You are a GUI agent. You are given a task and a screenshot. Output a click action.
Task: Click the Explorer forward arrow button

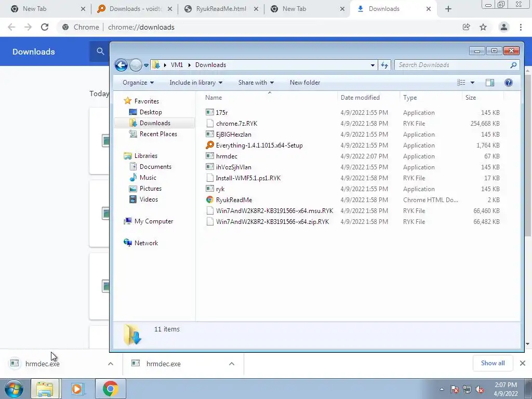point(136,65)
